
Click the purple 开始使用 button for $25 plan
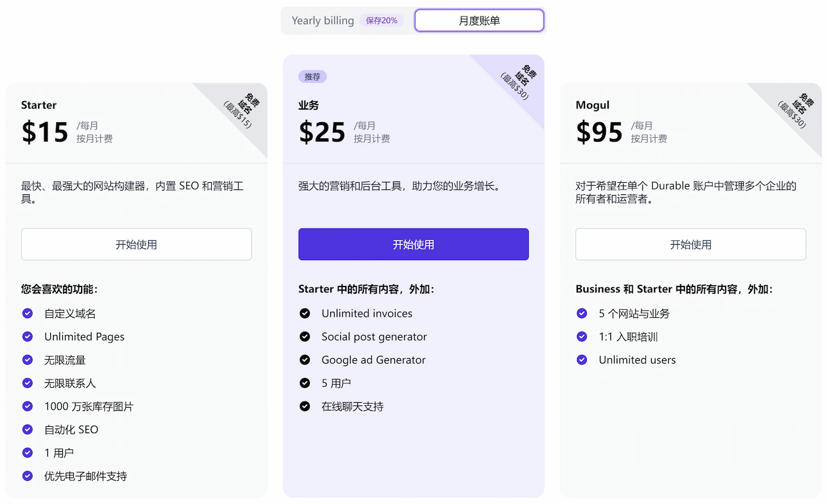tap(413, 245)
